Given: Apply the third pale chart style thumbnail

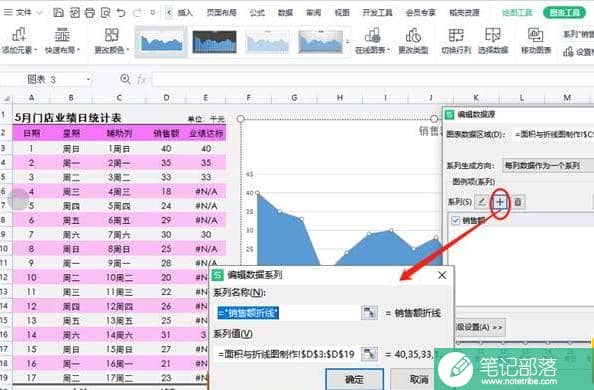Looking at the screenshot, I should pyautogui.click(x=267, y=42).
